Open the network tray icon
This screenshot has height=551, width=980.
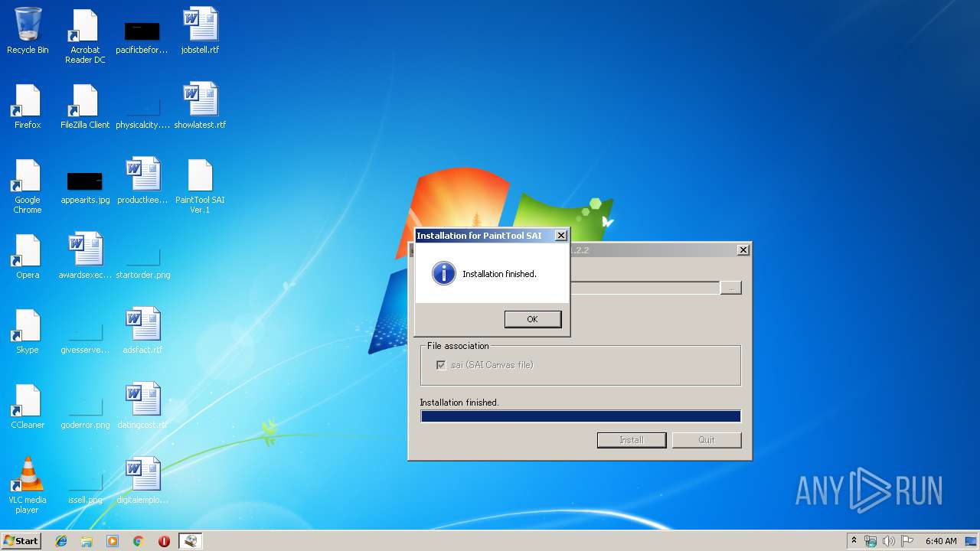[x=871, y=541]
